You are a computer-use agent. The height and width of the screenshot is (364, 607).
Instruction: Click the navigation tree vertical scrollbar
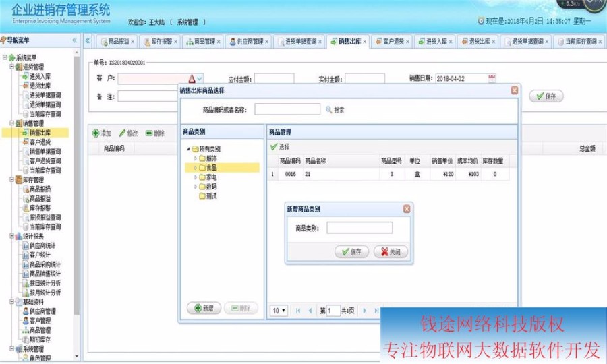pyautogui.click(x=76, y=185)
